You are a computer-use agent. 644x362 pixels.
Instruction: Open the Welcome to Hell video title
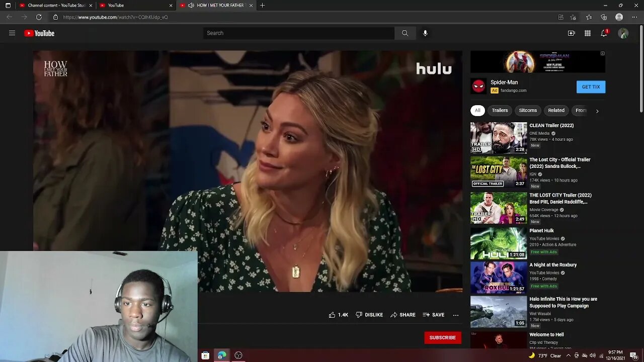coord(546,335)
